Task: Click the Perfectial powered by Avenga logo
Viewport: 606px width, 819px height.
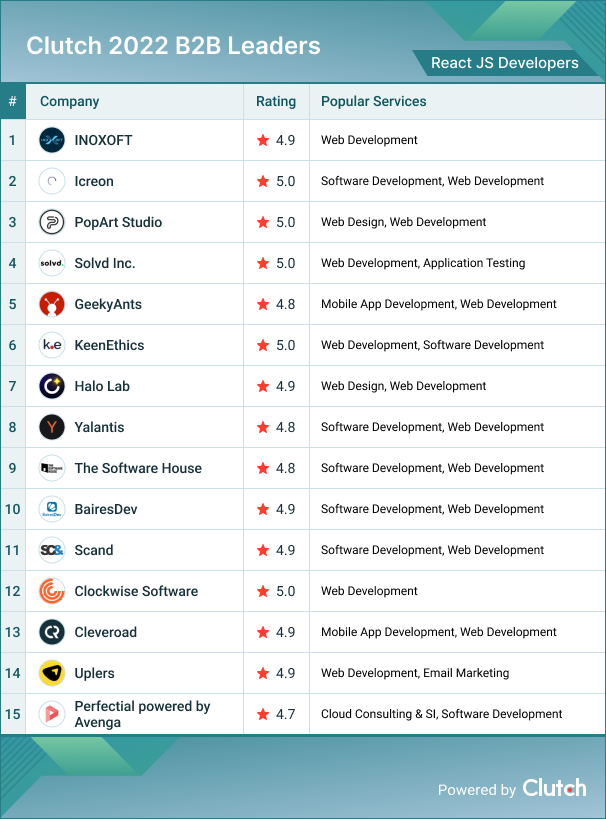Action: coord(52,714)
